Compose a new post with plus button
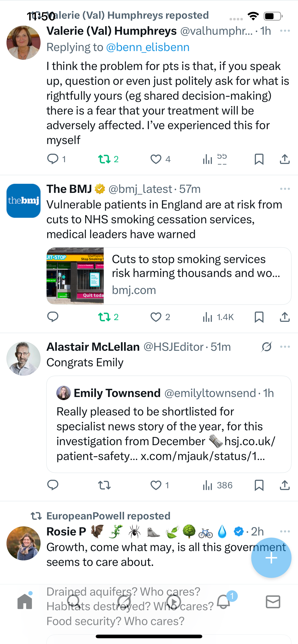This screenshot has height=644, width=298. tap(271, 558)
